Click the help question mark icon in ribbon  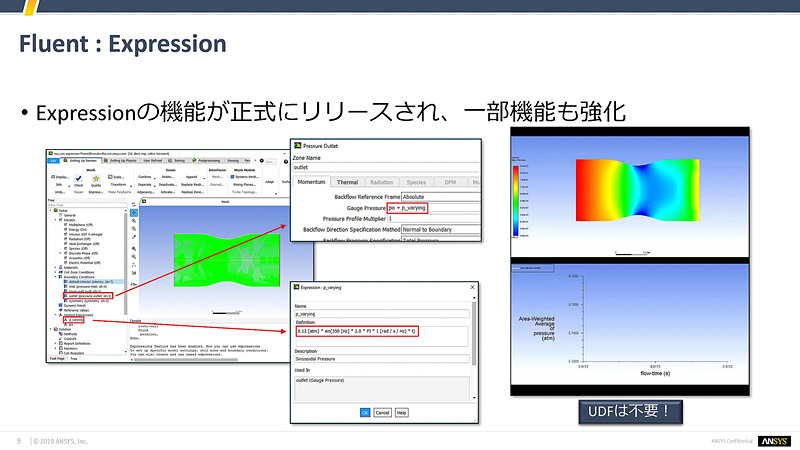coord(285,161)
